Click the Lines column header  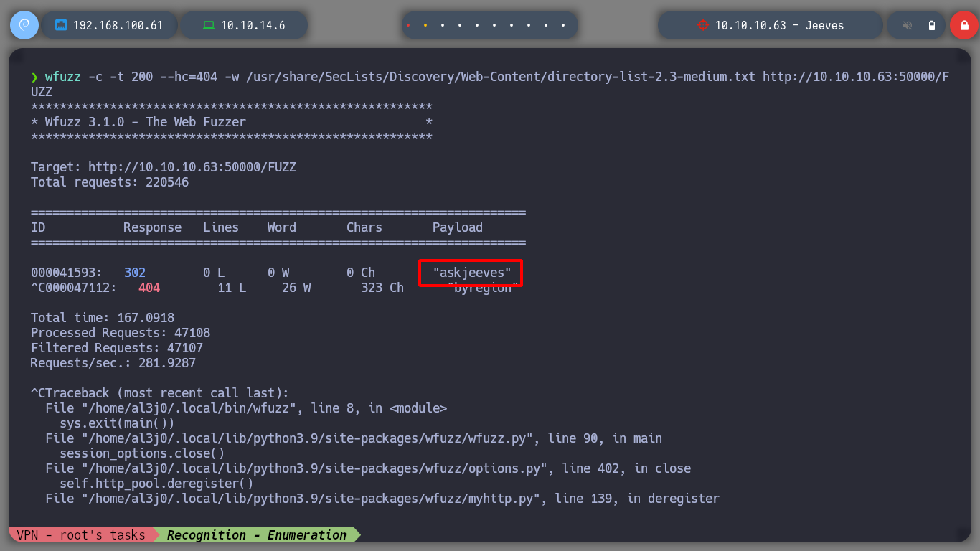click(x=221, y=227)
